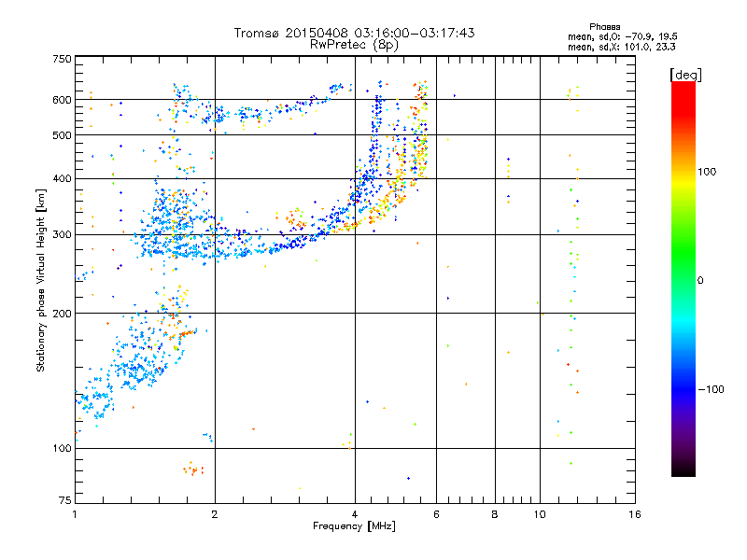The height and width of the screenshot is (560, 747).
Task: Click the 'mean, sd,O: -70.9, 19.5' statistics line
Action: pyautogui.click(x=622, y=36)
